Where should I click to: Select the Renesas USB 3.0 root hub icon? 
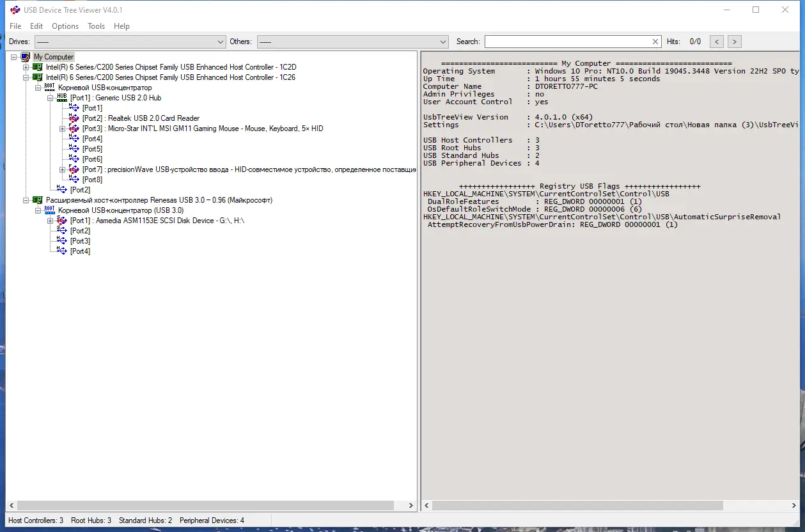49,210
